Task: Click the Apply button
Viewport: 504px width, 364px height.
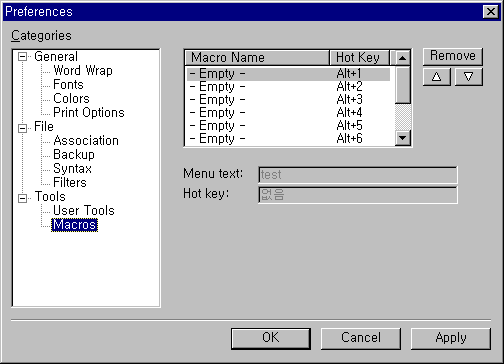Action: pyautogui.click(x=451, y=338)
